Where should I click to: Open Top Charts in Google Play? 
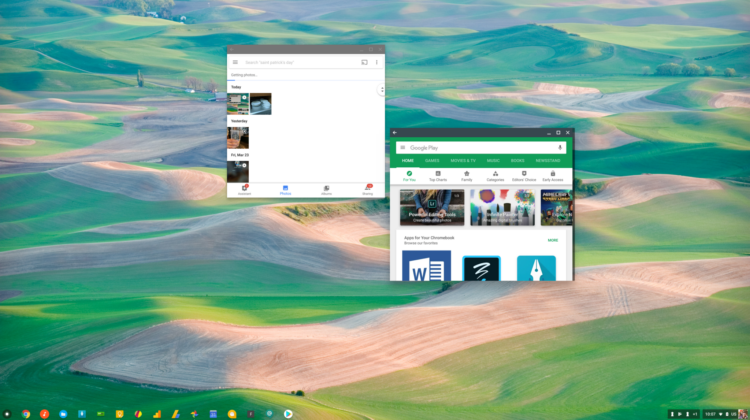coord(438,175)
